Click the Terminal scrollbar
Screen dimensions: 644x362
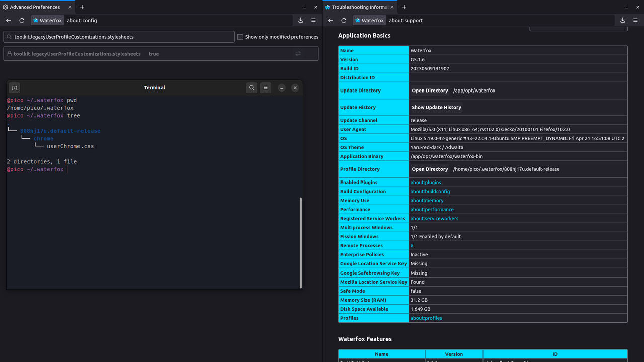tap(301, 242)
